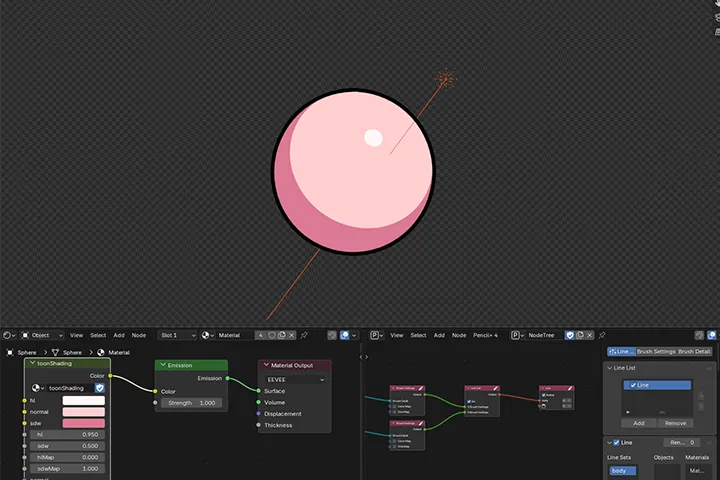
Task: Unlink the Material datablock
Action: coord(292,335)
